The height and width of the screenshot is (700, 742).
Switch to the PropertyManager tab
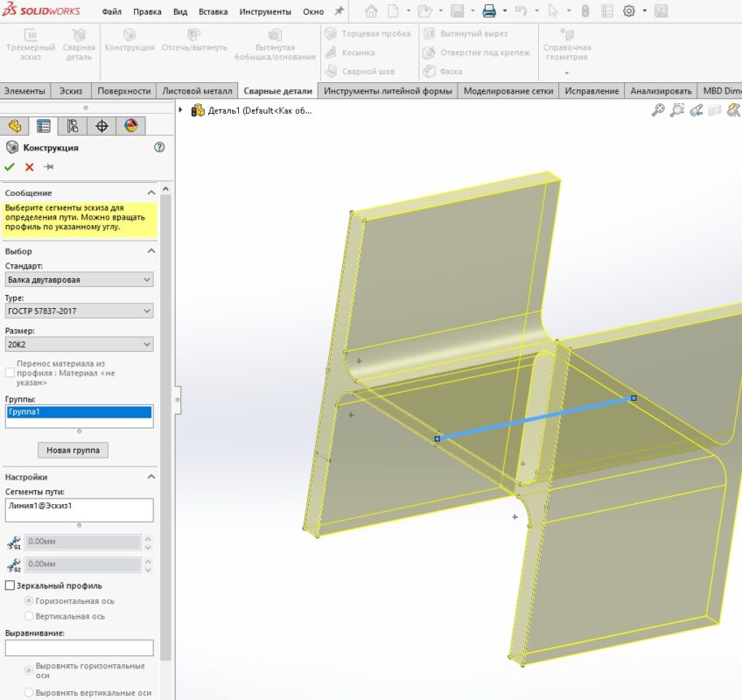pyautogui.click(x=44, y=126)
